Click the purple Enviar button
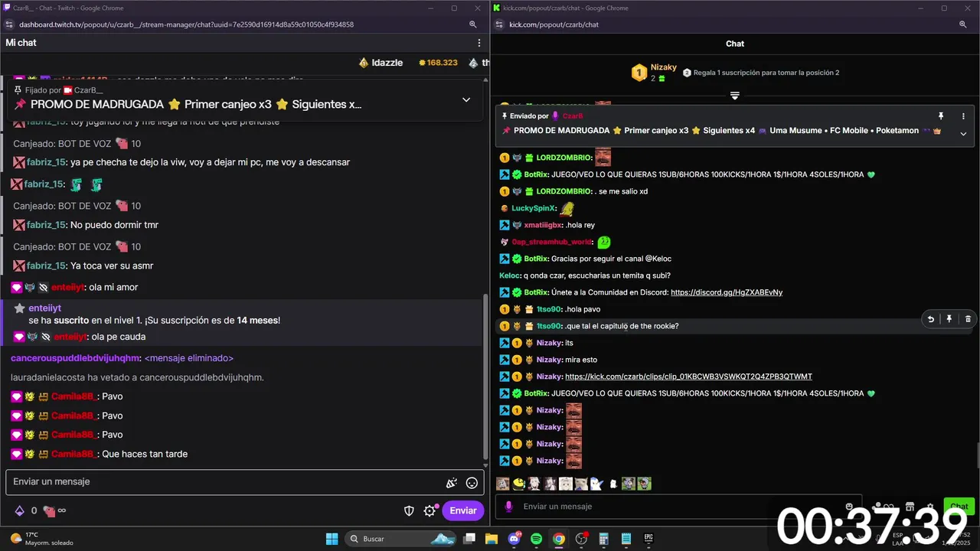980x551 pixels. point(462,510)
